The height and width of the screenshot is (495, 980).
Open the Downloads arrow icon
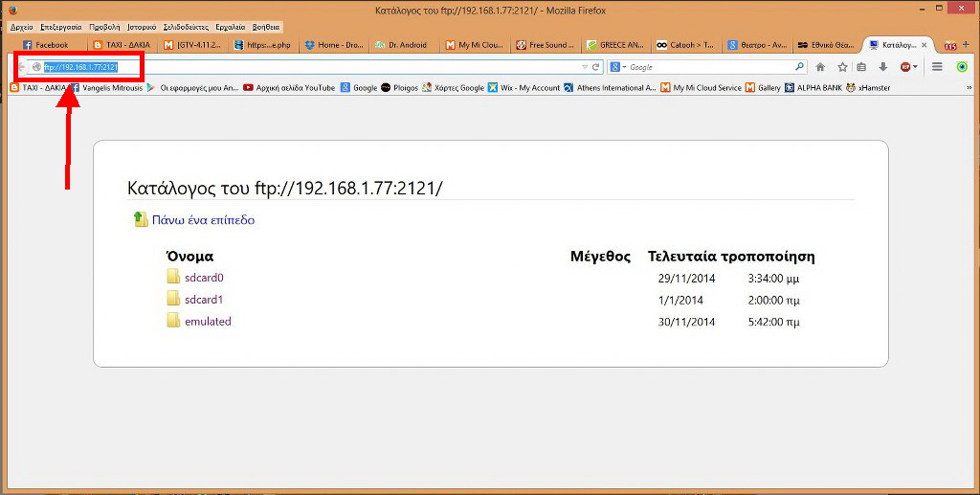(x=882, y=67)
